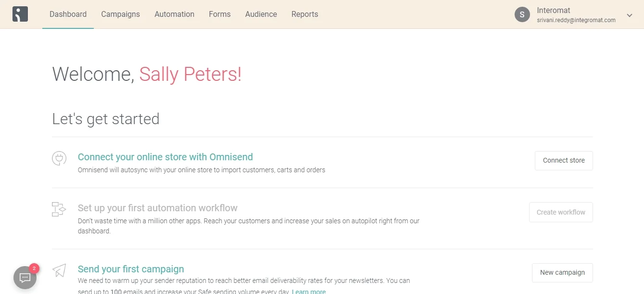Start a New campaign
644x294 pixels.
pyautogui.click(x=562, y=272)
